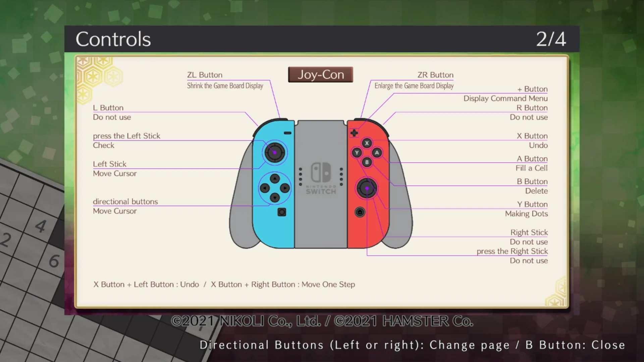Viewport: 644px width, 362px height.
Task: Click the ZL Button label
Action: (x=205, y=75)
